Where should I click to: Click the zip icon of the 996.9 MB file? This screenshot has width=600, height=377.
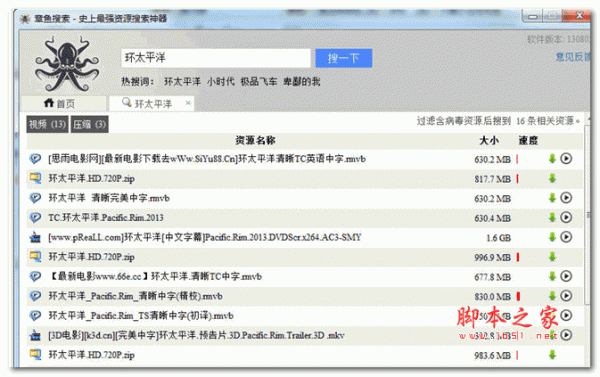coord(35,257)
